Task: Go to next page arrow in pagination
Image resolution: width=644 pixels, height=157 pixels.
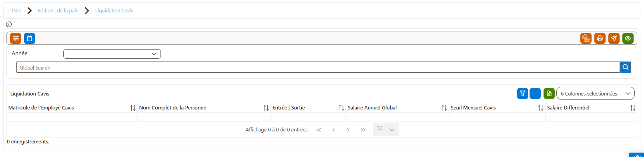Action: click(348, 130)
